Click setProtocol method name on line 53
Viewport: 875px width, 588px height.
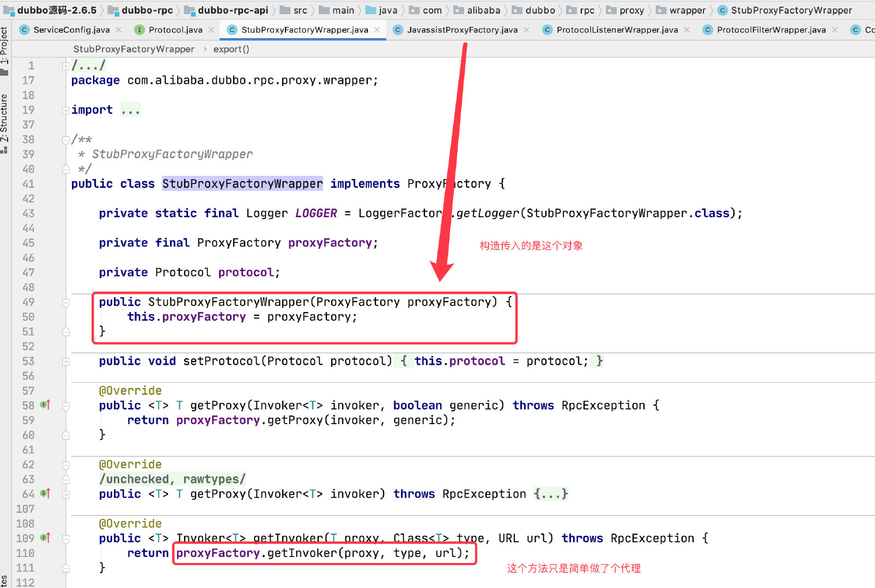tap(222, 361)
